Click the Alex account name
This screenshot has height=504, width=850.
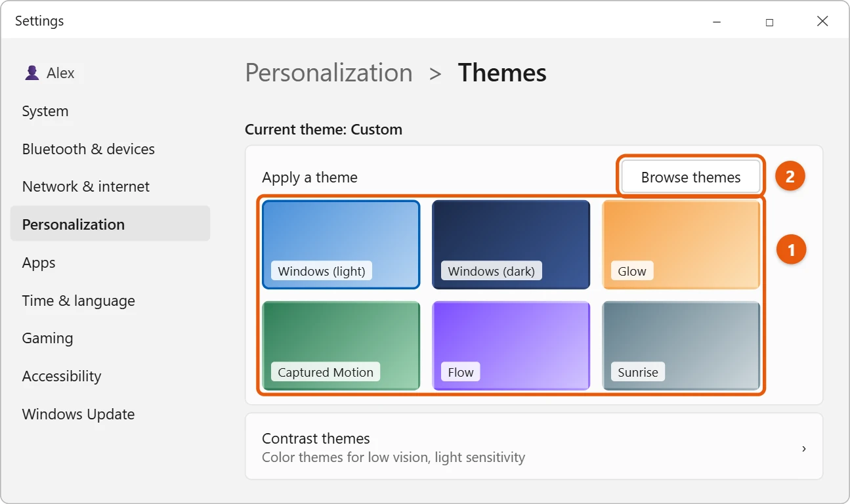coord(60,73)
